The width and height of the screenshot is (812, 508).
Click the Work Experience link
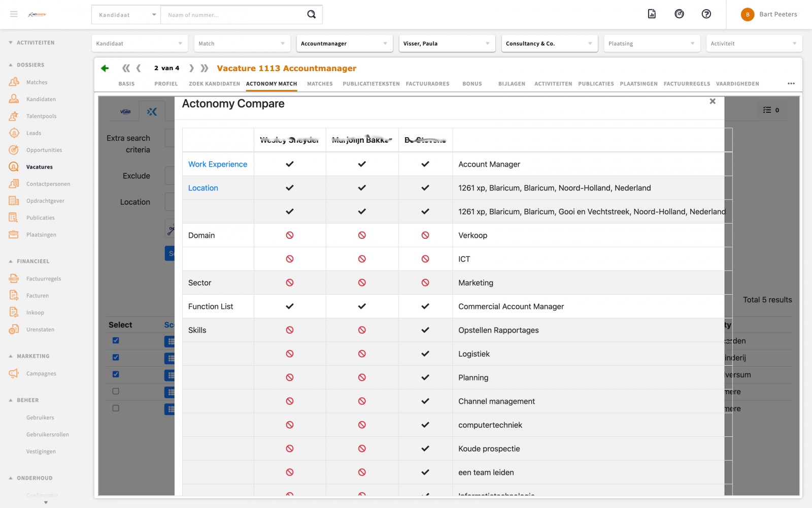pyautogui.click(x=218, y=164)
